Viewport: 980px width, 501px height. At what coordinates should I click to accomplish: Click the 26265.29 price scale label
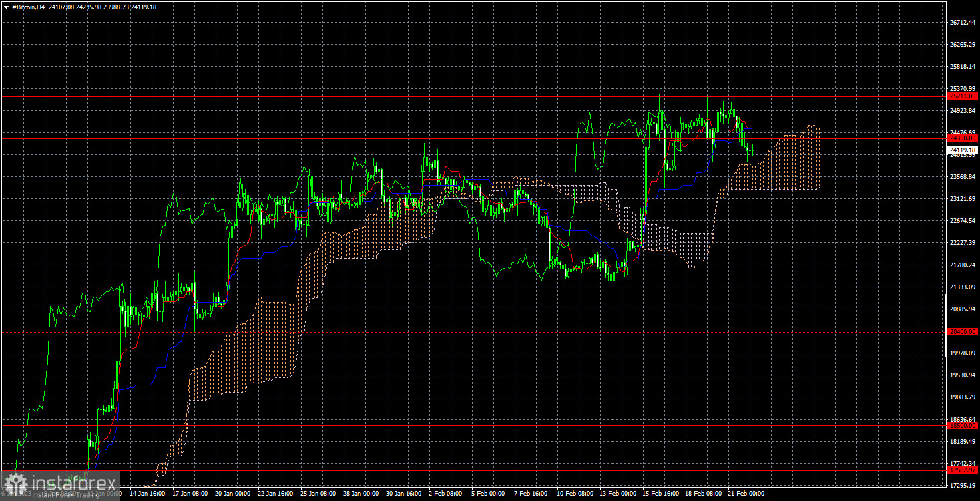[963, 45]
